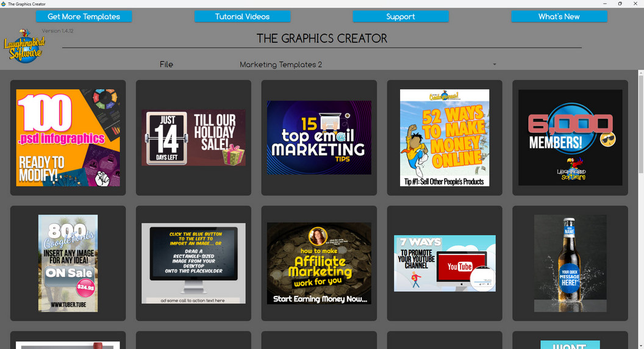Check What's New button
Screen dimensions: 644x349
pyautogui.click(x=559, y=16)
